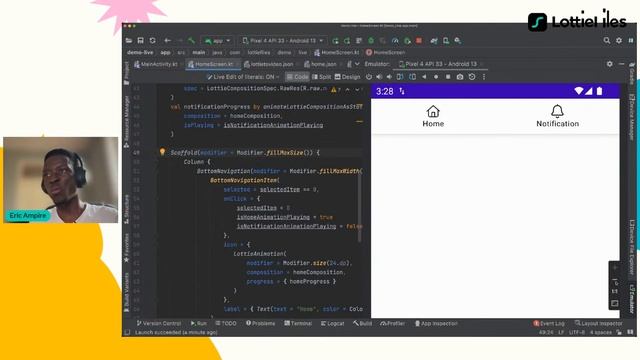Change the 4 spaces indent setting
Viewport: 640px width, 360px height.
[601, 333]
